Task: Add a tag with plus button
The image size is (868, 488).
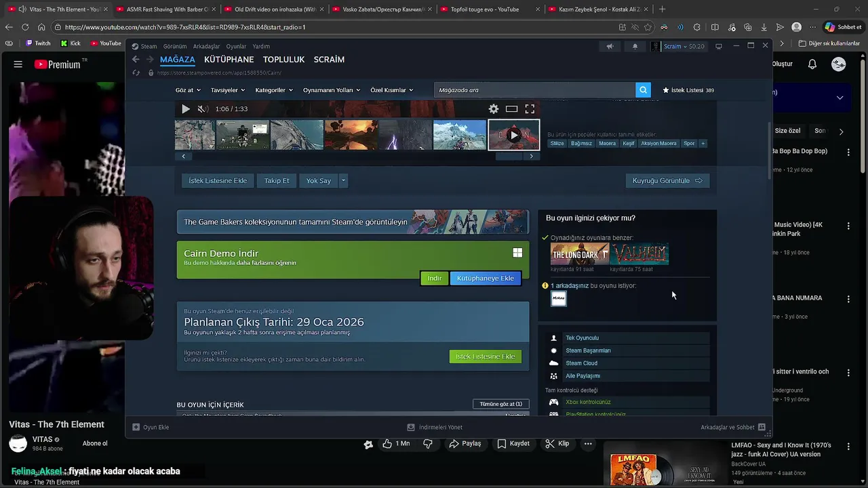Action: tap(703, 144)
